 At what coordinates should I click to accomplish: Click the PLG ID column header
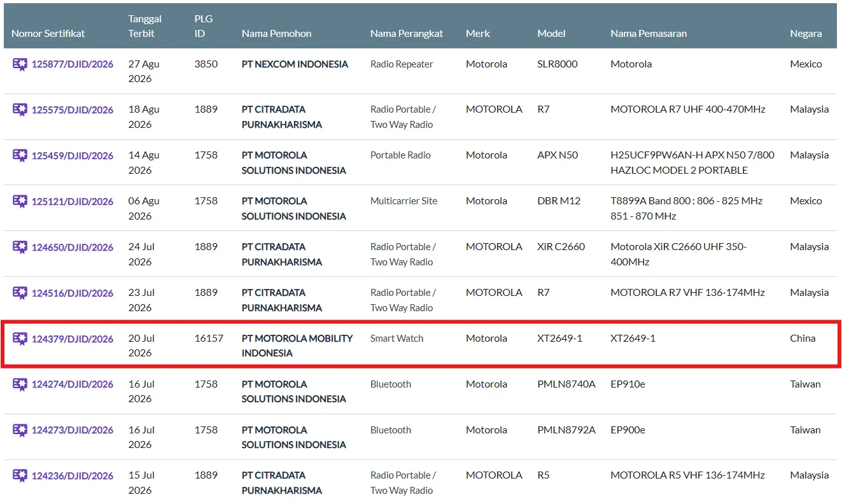(x=204, y=26)
